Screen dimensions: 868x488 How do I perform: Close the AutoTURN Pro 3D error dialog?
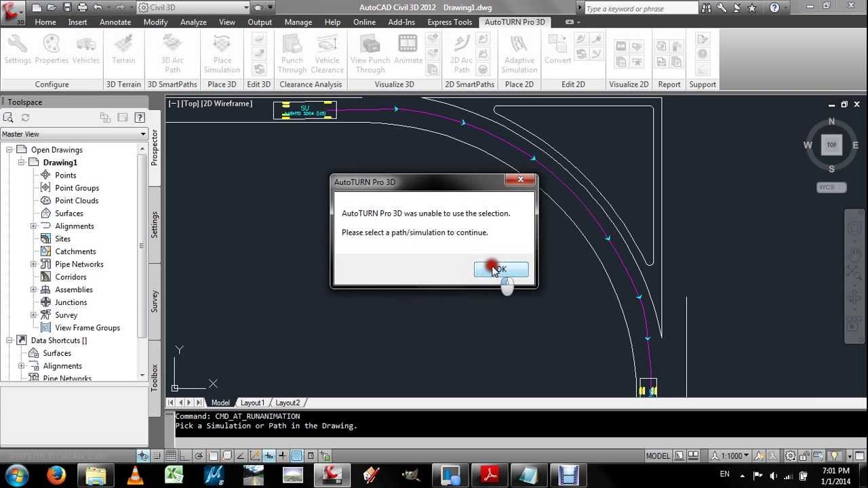click(x=520, y=180)
